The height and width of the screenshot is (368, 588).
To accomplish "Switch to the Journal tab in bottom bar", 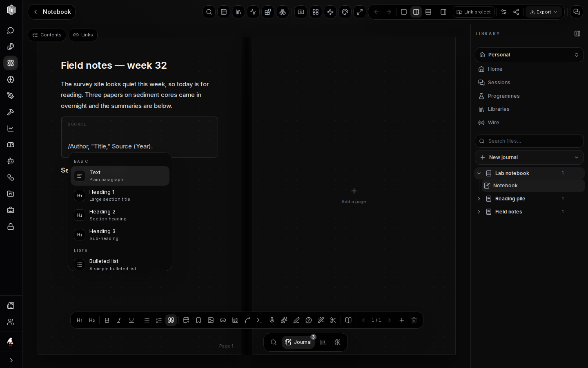I will [298, 342].
